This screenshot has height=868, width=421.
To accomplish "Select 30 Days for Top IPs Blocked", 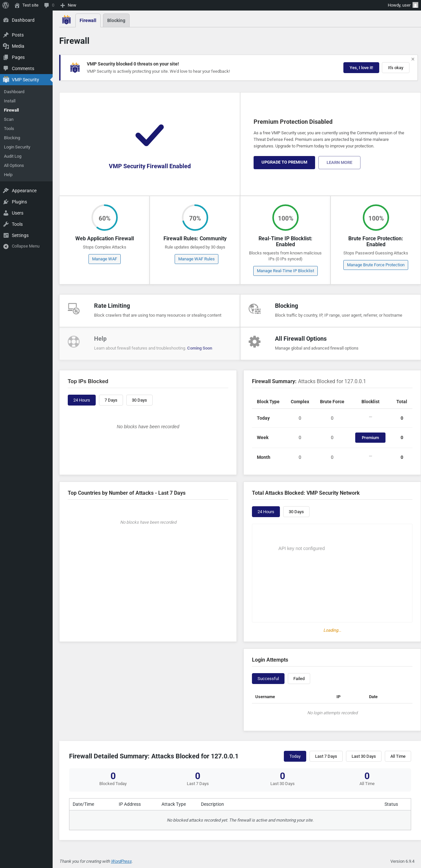I will click(139, 400).
